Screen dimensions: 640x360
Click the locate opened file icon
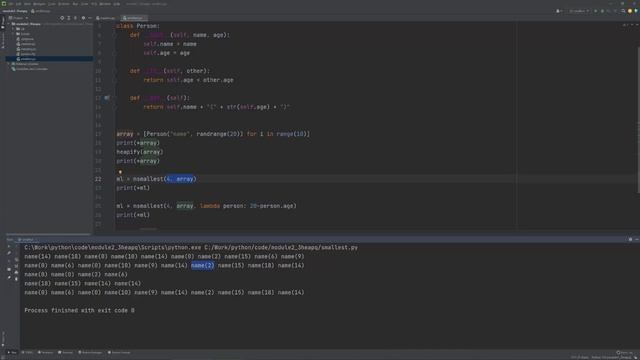(62, 18)
